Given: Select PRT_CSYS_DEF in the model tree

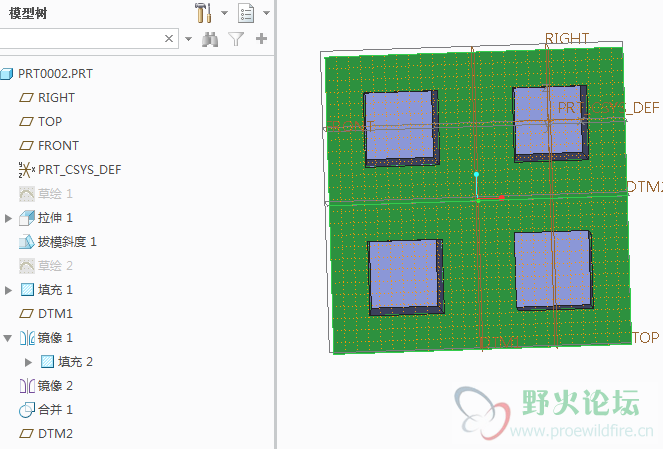Looking at the screenshot, I should point(79,170).
